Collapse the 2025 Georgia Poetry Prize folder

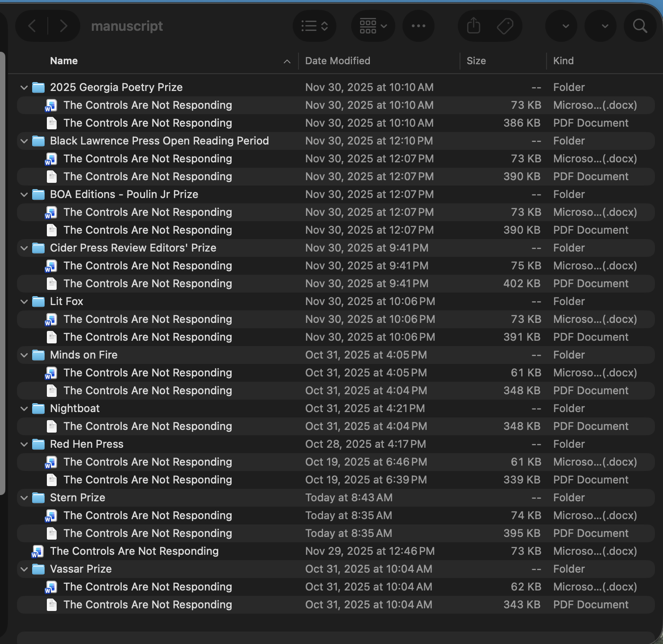click(x=24, y=87)
